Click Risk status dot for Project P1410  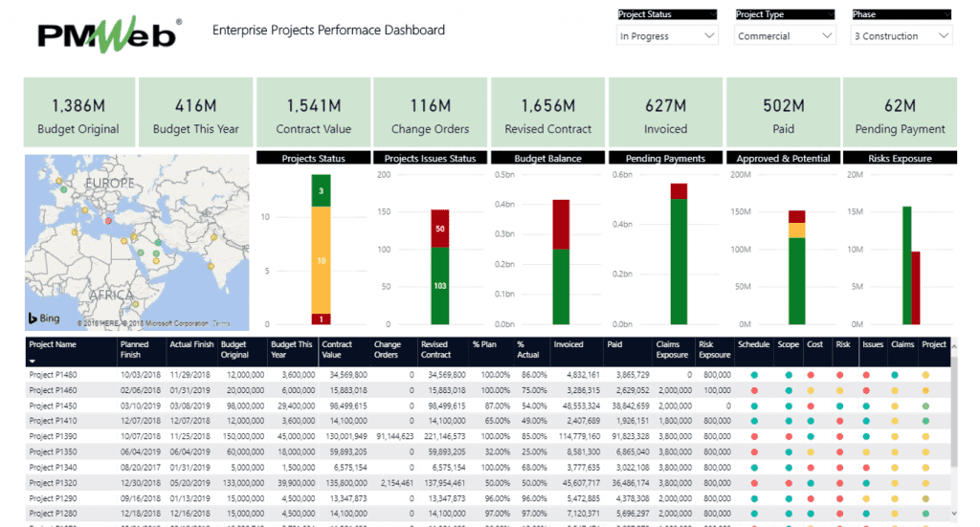840,421
